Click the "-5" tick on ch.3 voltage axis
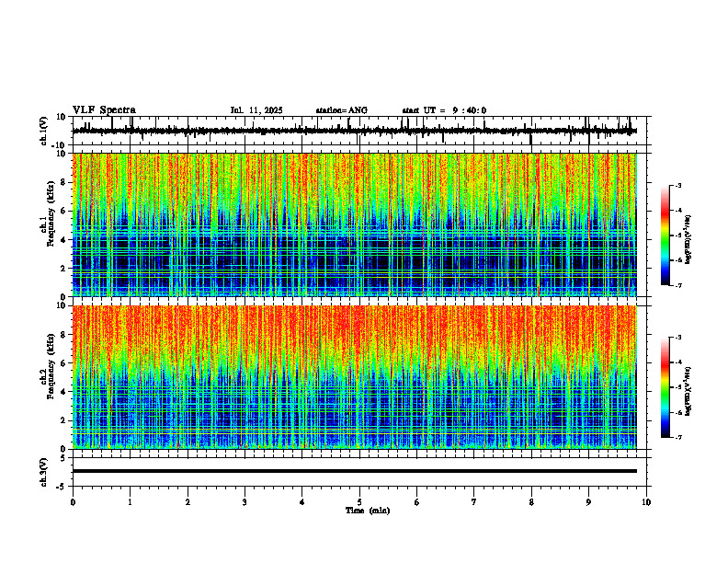 62,487
